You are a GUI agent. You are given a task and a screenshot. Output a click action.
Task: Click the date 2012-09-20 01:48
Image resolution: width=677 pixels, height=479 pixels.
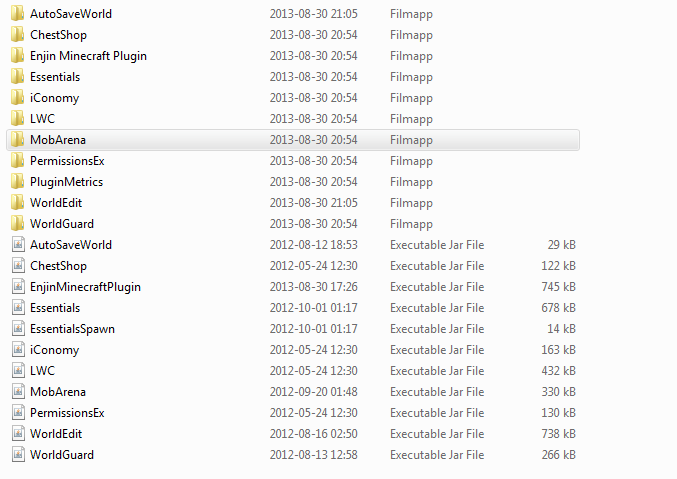313,392
